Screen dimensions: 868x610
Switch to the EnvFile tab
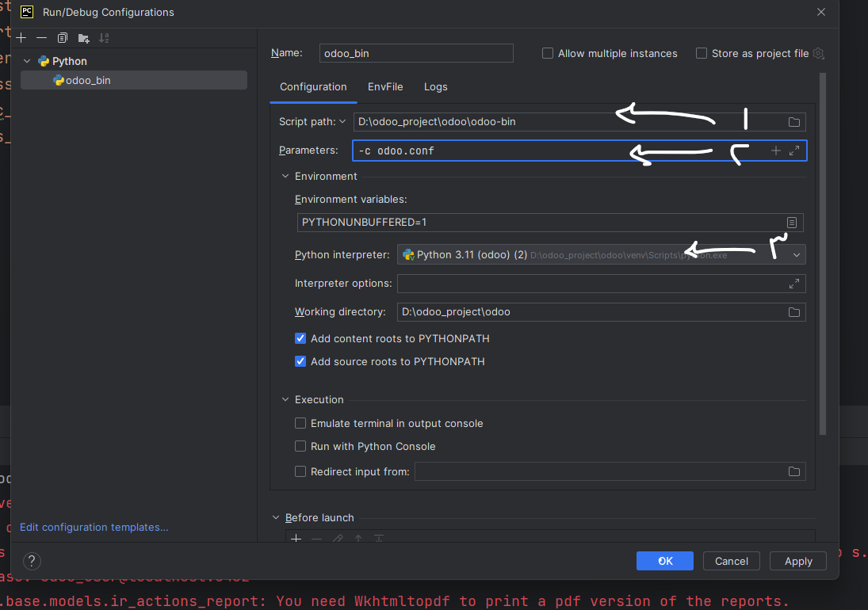pos(385,87)
